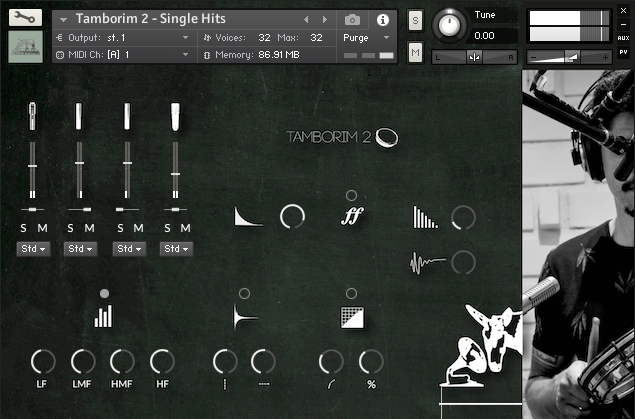This screenshot has width=635, height=419.
Task: Go to the previous instrument preset arrow
Action: (306, 19)
